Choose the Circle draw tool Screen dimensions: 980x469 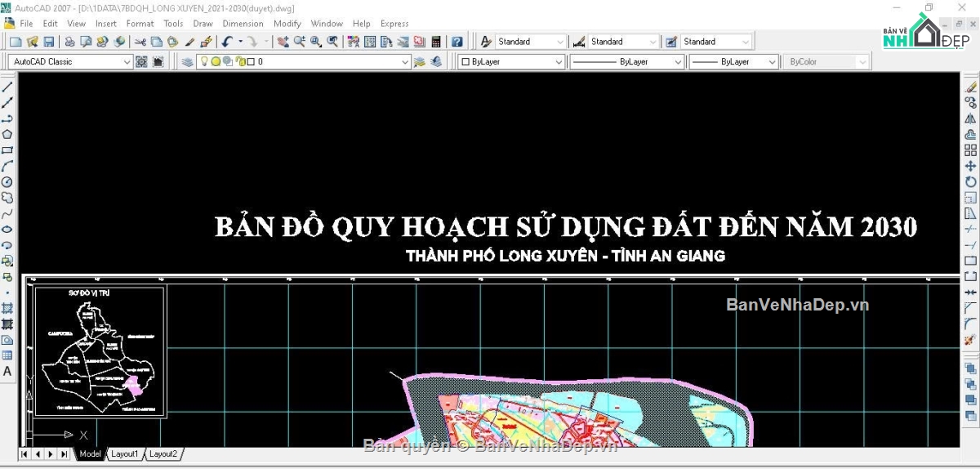[x=7, y=181]
